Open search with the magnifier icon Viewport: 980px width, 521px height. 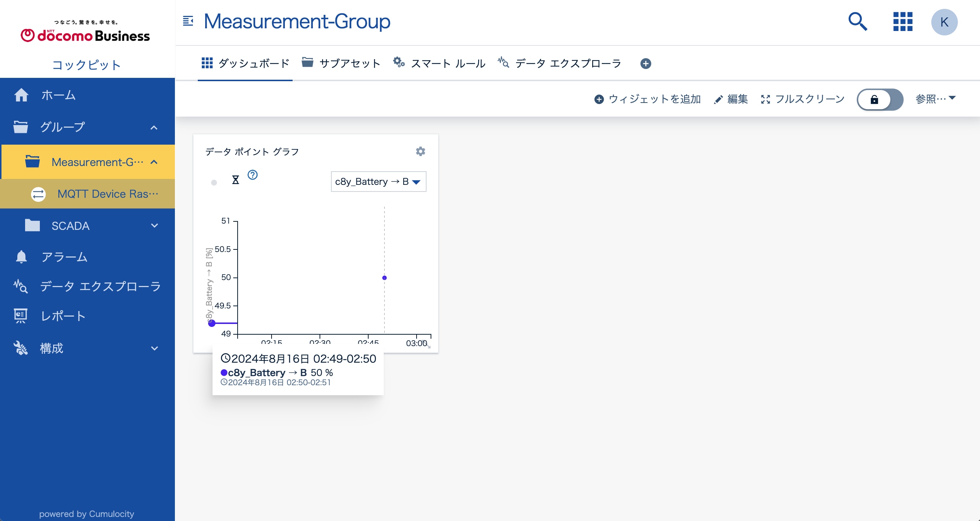[857, 21]
